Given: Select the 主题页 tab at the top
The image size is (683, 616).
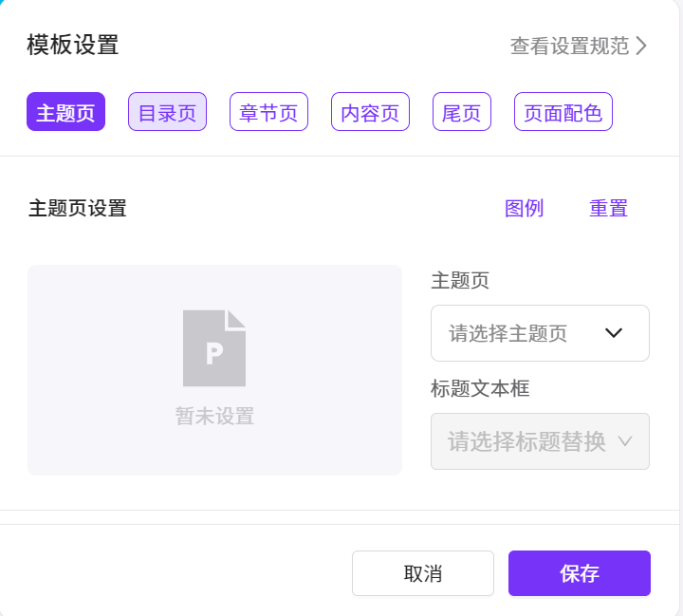Looking at the screenshot, I should click(x=65, y=112).
